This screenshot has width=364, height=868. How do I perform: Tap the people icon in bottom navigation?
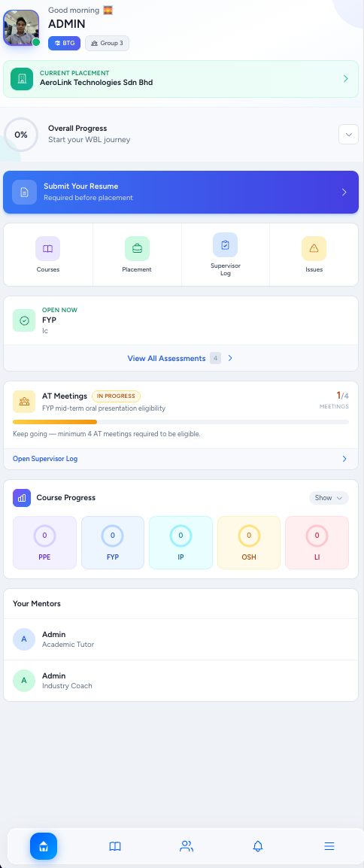(x=187, y=846)
